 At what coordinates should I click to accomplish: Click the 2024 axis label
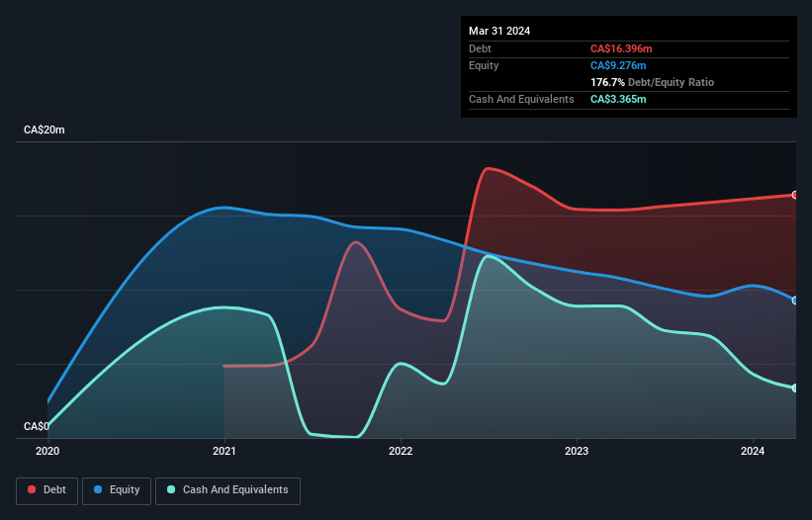click(753, 451)
